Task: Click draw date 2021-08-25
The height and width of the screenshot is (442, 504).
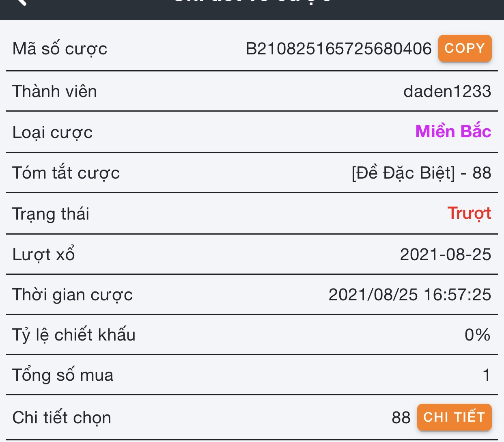Action: pos(446,254)
